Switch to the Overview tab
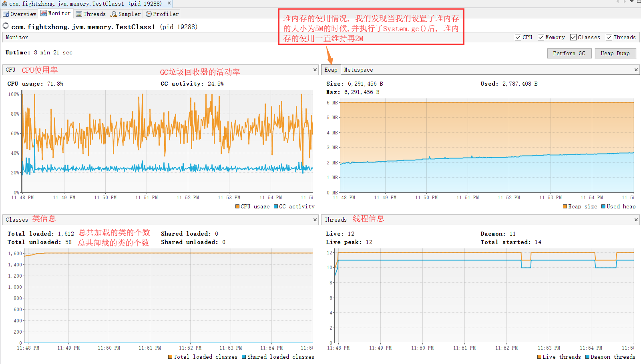This screenshot has width=641, height=364. click(x=20, y=14)
